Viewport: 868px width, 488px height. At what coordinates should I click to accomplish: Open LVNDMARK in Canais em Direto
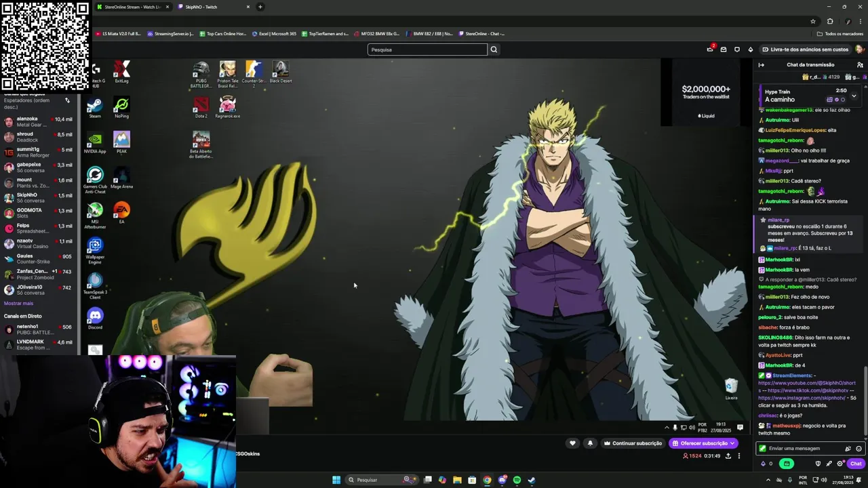pos(37,344)
